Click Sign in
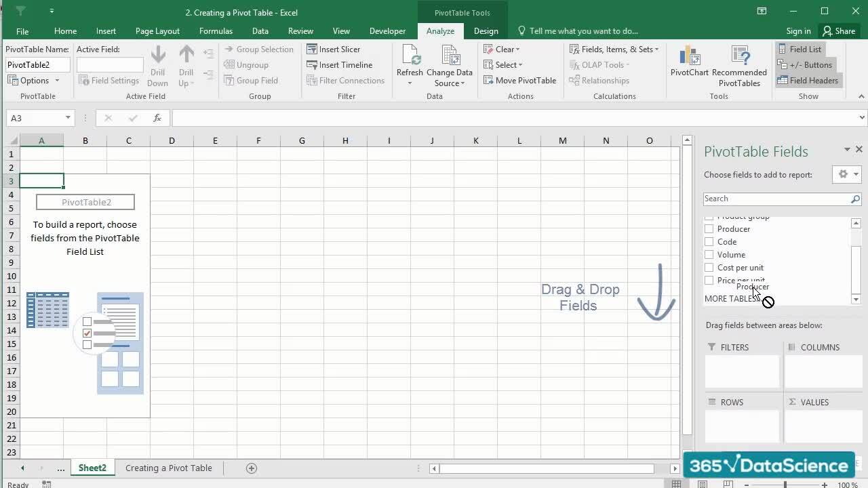 (x=798, y=30)
